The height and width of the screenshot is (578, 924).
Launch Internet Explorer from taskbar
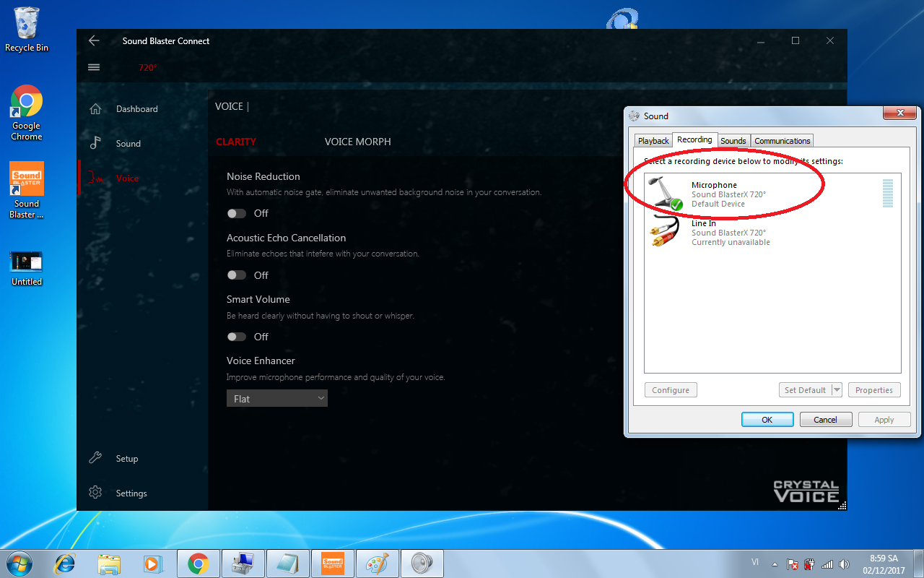coord(66,564)
